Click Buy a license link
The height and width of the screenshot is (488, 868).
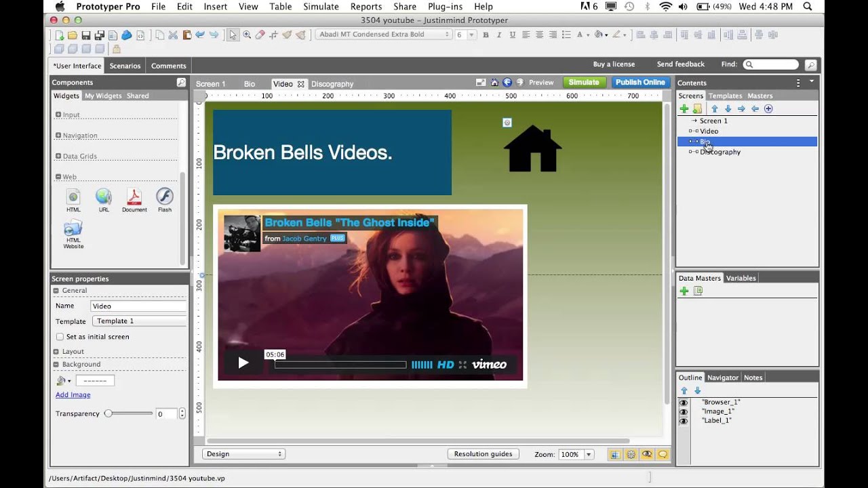pyautogui.click(x=614, y=64)
